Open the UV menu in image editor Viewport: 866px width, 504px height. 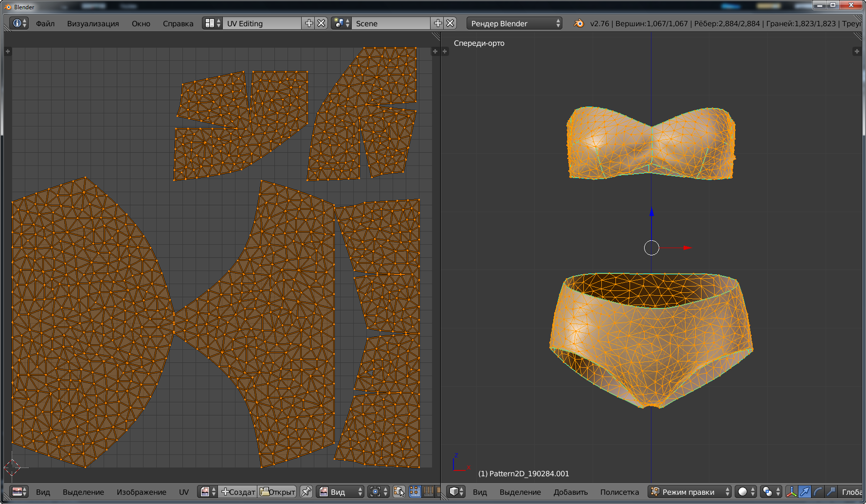coord(183,492)
